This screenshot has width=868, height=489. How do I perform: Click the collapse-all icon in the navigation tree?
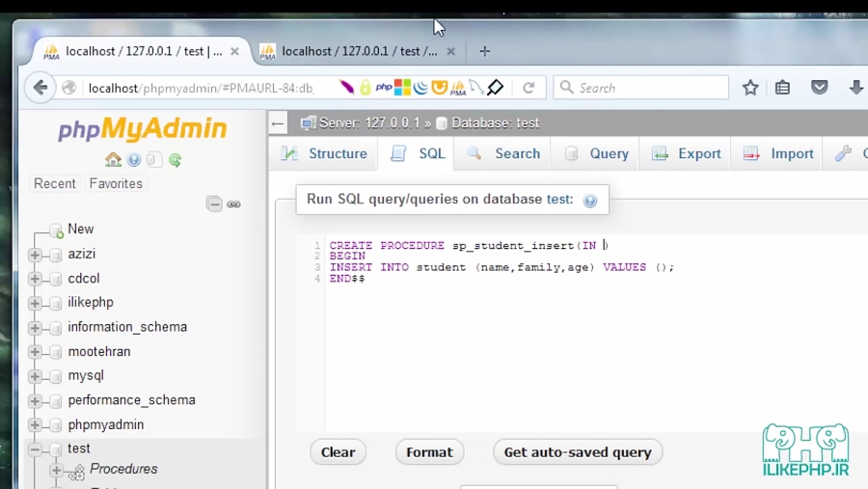click(x=214, y=204)
